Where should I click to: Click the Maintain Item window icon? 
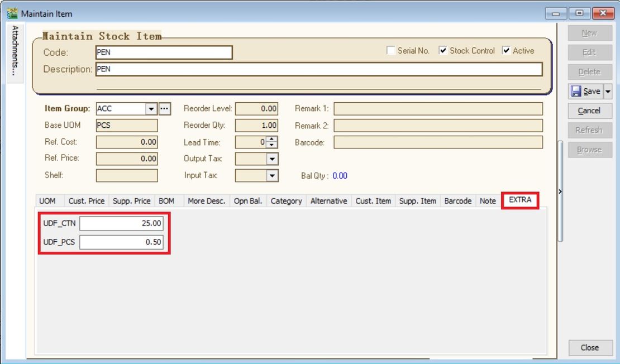pyautogui.click(x=12, y=13)
